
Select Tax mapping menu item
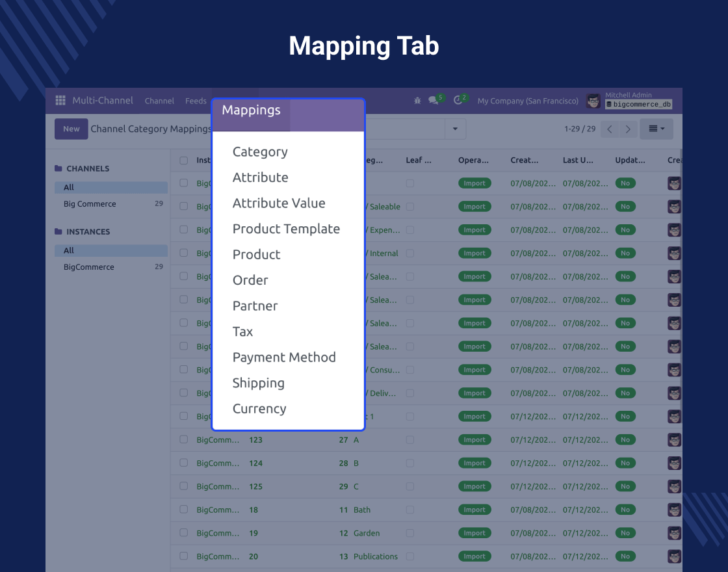click(x=243, y=331)
